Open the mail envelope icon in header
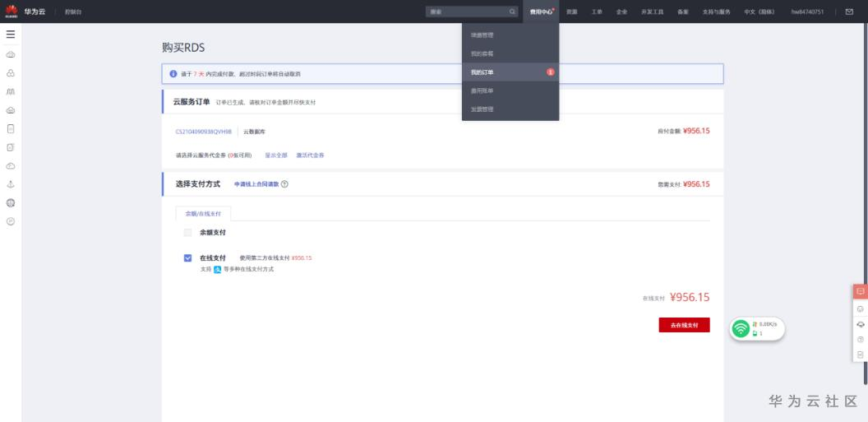 click(849, 12)
